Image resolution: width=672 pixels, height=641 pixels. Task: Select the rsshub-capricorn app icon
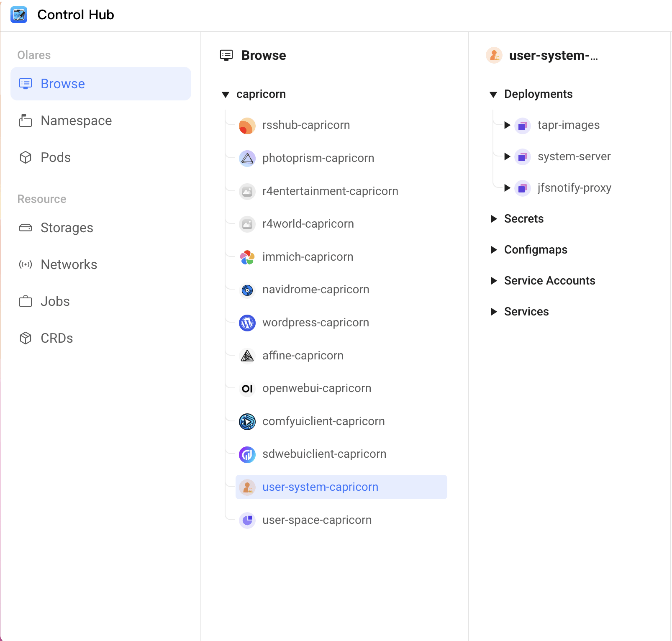(247, 126)
